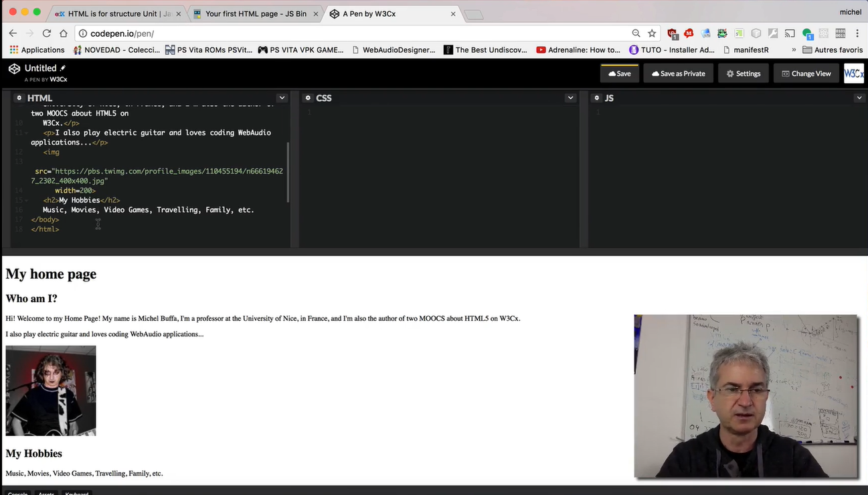The width and height of the screenshot is (868, 495).
Task: Click the green chat extension icon with badge
Action: click(x=807, y=34)
